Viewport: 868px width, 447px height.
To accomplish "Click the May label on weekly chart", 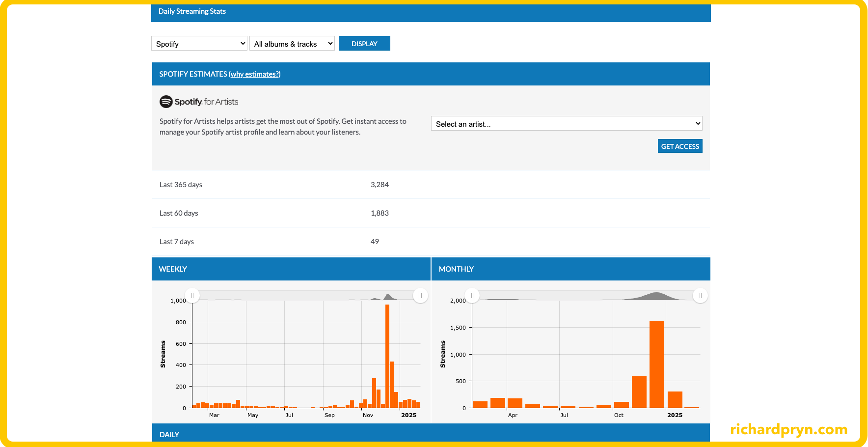I will click(253, 415).
